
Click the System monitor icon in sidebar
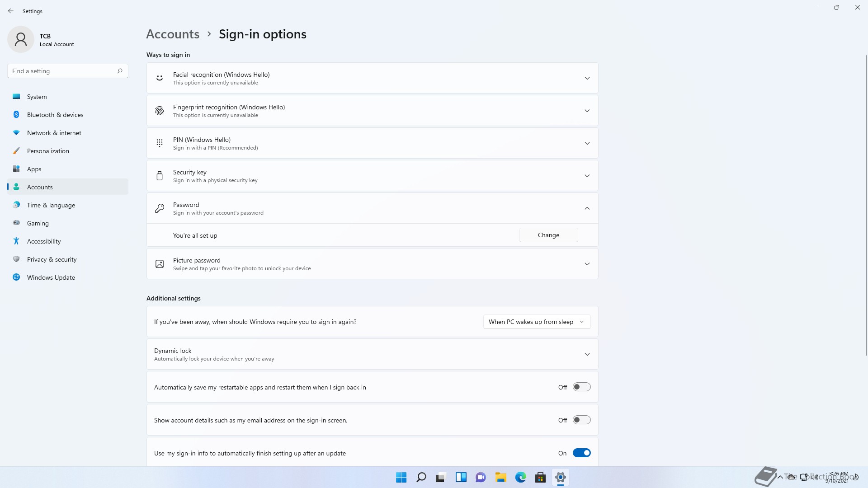pyautogui.click(x=16, y=97)
